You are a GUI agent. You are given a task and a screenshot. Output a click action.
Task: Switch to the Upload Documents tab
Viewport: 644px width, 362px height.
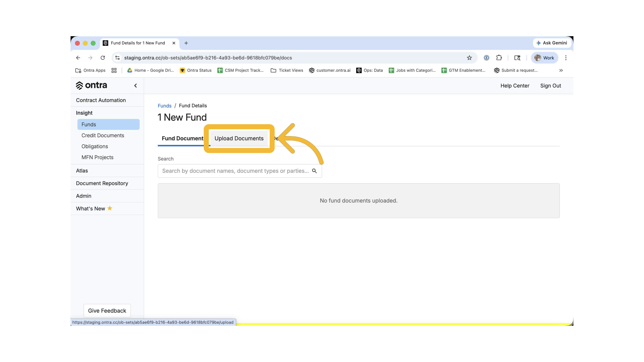(239, 138)
